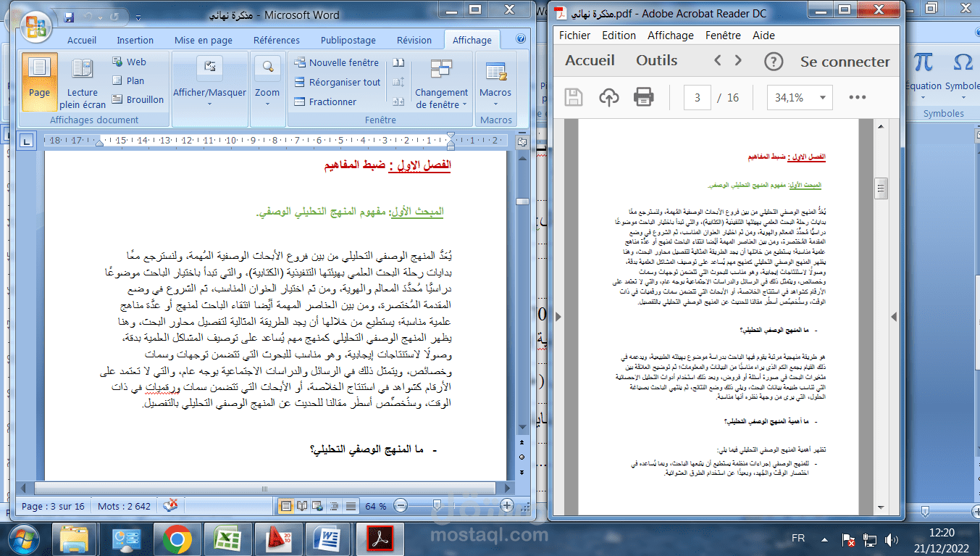Open the Fenêtre menu in Acrobat
The image size is (980, 556).
pos(723,35)
